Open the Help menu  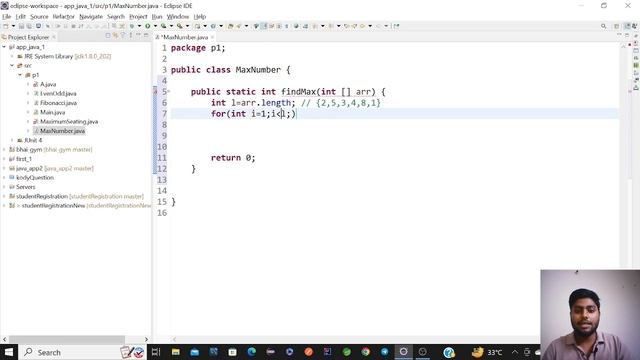(200, 17)
